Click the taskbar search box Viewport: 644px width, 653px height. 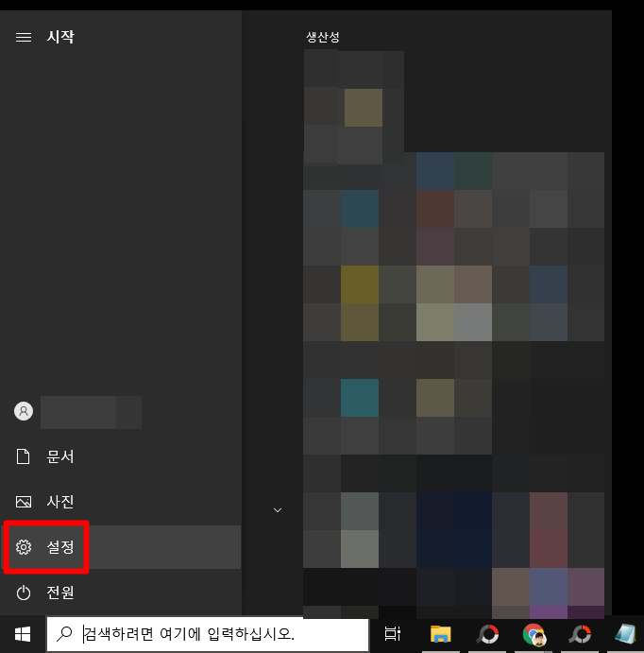[208, 634]
